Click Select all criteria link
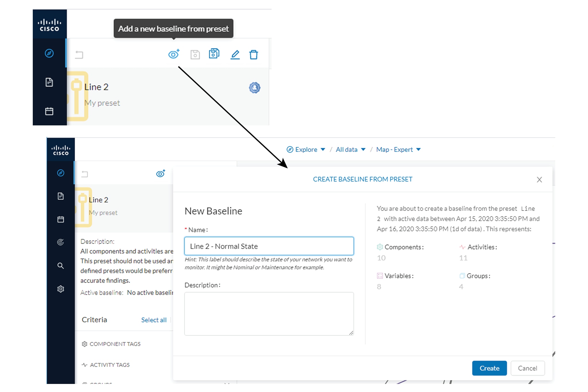The height and width of the screenshot is (392, 588). coord(154,320)
